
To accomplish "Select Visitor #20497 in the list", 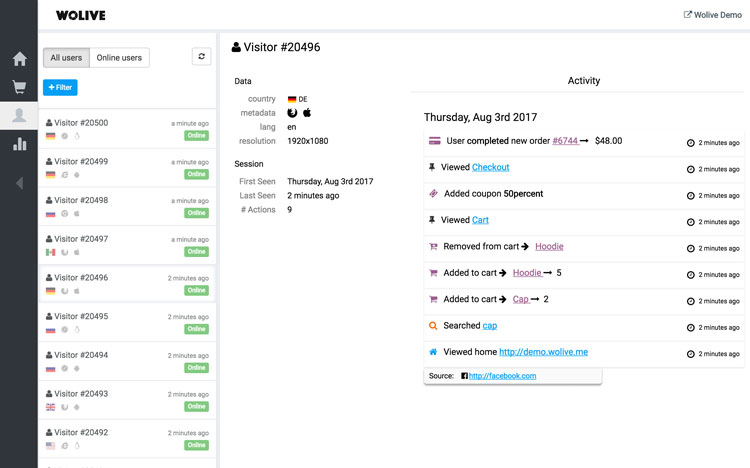I will [127, 245].
